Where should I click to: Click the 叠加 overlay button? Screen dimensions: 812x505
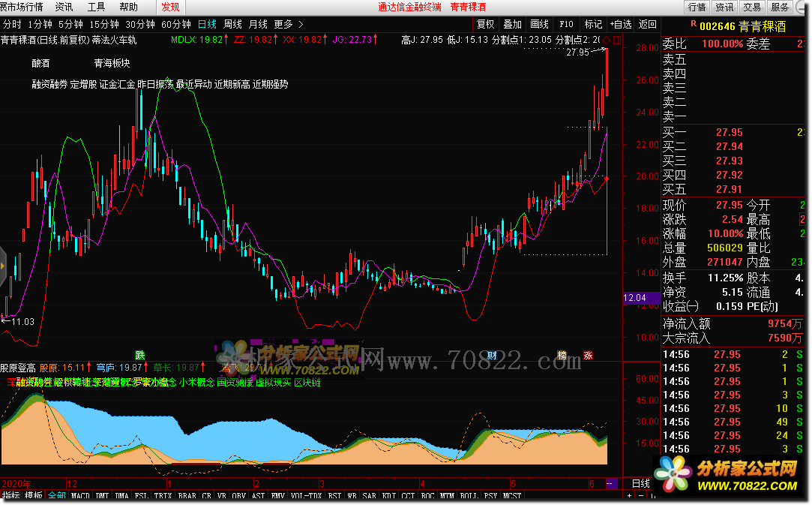[x=512, y=24]
